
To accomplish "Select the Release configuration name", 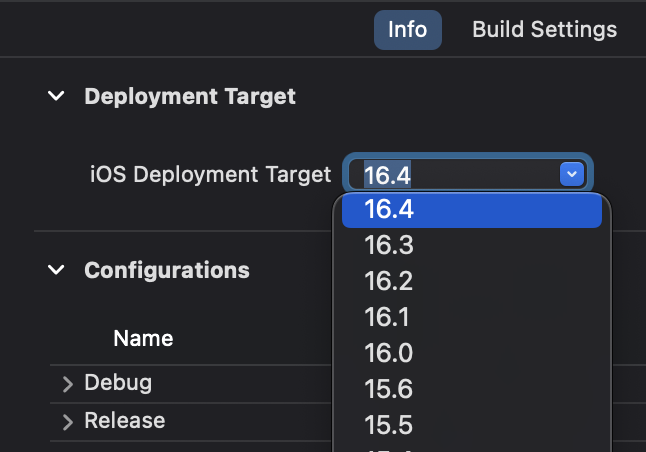I will 124,420.
